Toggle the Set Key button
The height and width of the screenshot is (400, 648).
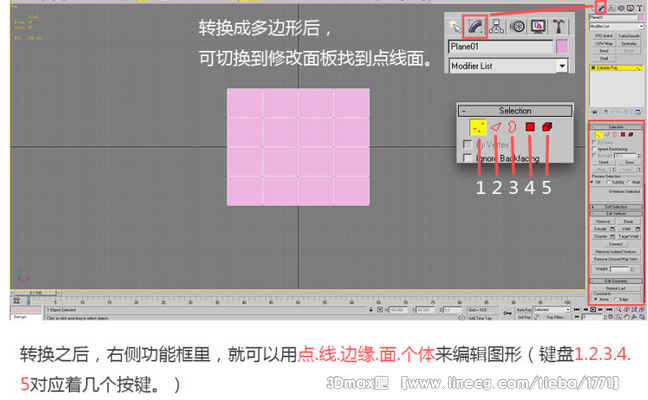(x=524, y=317)
